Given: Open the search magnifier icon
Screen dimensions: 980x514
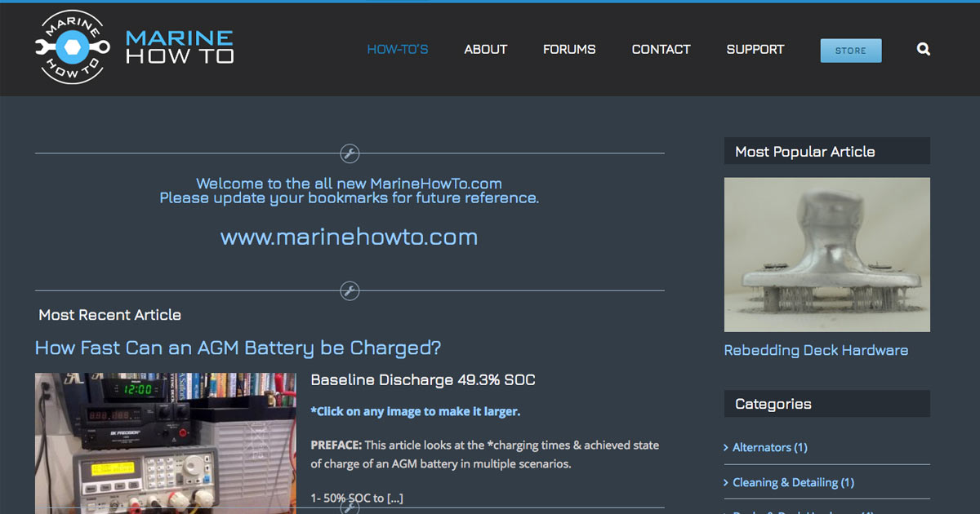Looking at the screenshot, I should pyautogui.click(x=924, y=49).
